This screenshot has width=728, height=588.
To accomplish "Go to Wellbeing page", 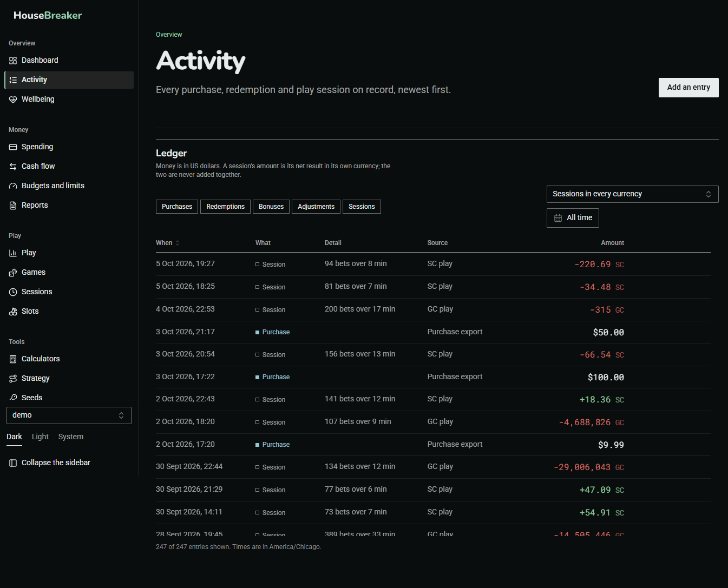I will [69, 100].
